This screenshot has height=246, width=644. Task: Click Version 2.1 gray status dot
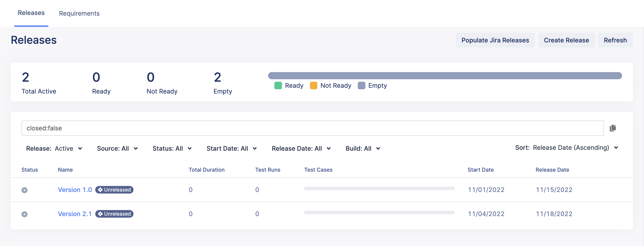click(x=25, y=214)
